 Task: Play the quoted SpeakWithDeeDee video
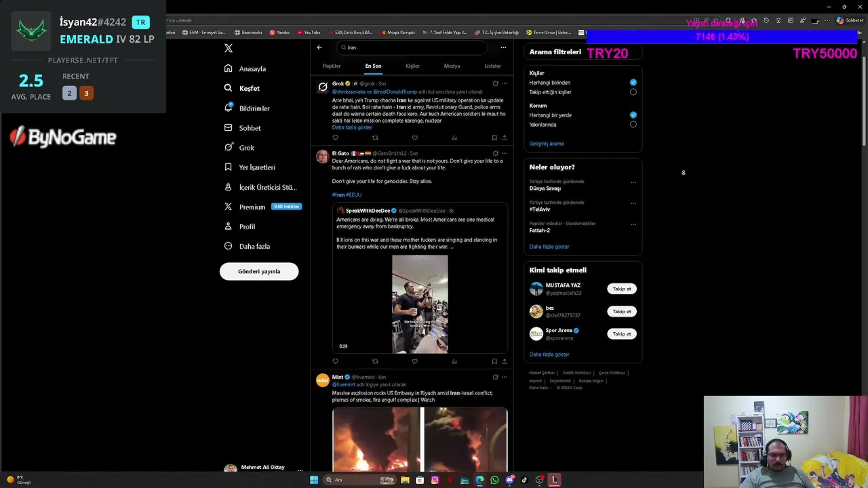[420, 304]
